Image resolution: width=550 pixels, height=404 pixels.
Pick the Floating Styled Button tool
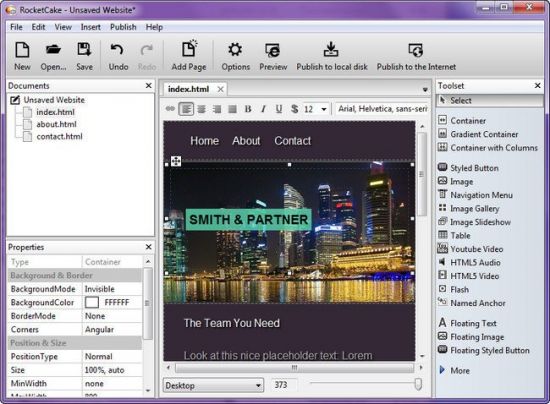pos(484,350)
